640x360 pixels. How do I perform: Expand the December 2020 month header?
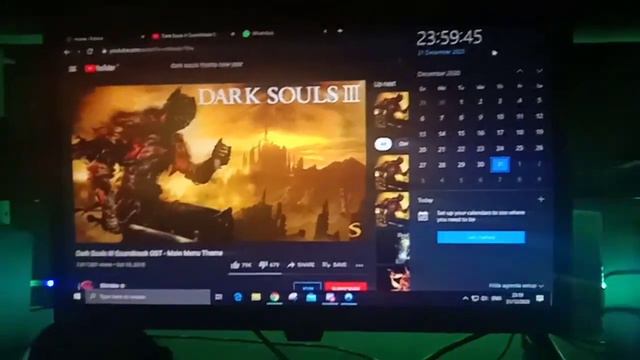pos(439,73)
